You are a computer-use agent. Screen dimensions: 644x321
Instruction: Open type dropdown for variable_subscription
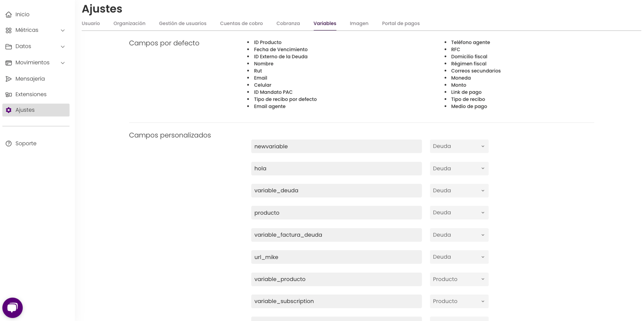pos(459,301)
